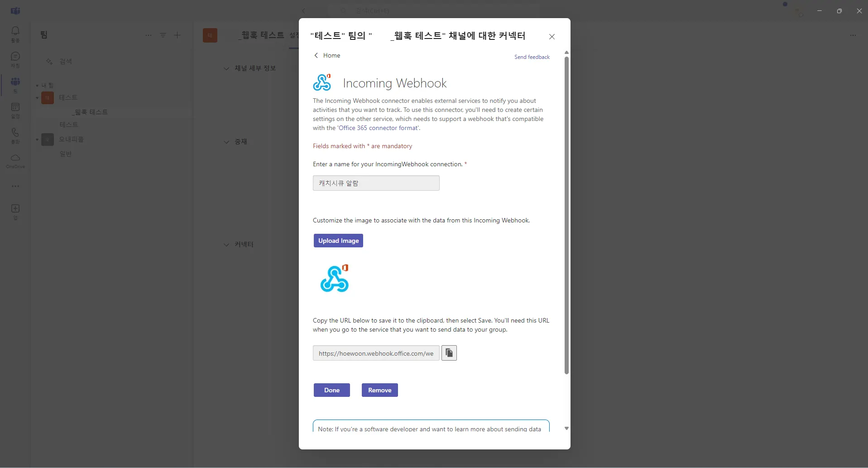Click the copy URL icon beside webhook address

pos(449,353)
